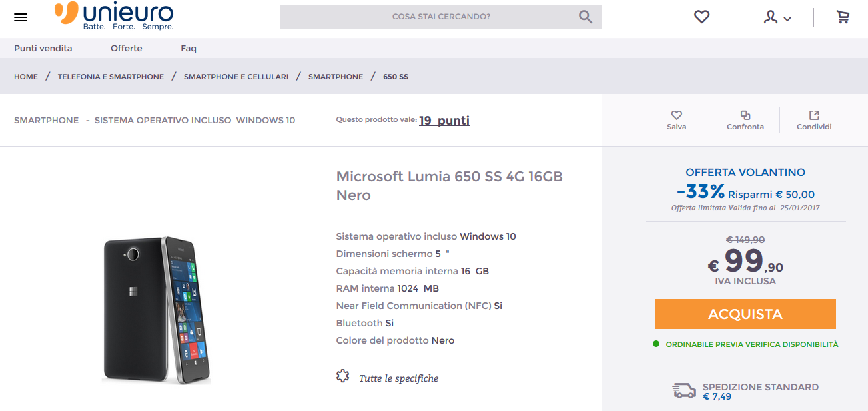
Task: Click 'Ordinabile previa verifica disponibilità' text
Action: click(752, 344)
